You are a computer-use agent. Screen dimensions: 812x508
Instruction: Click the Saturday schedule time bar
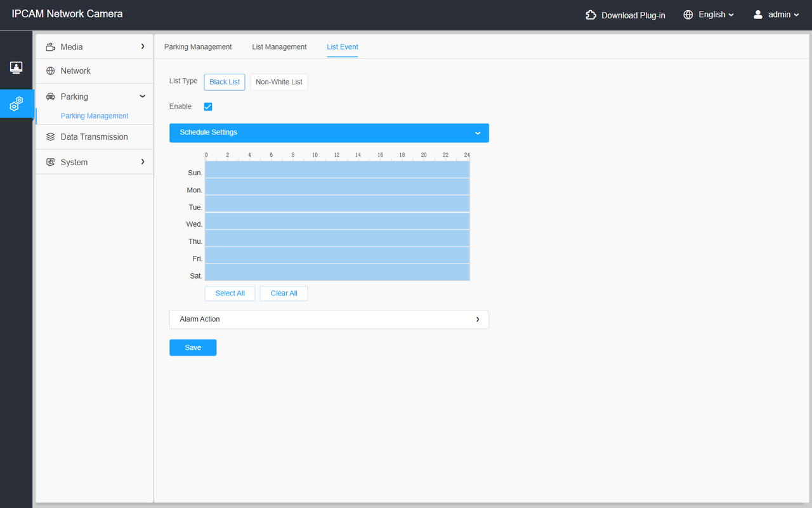pyautogui.click(x=337, y=272)
